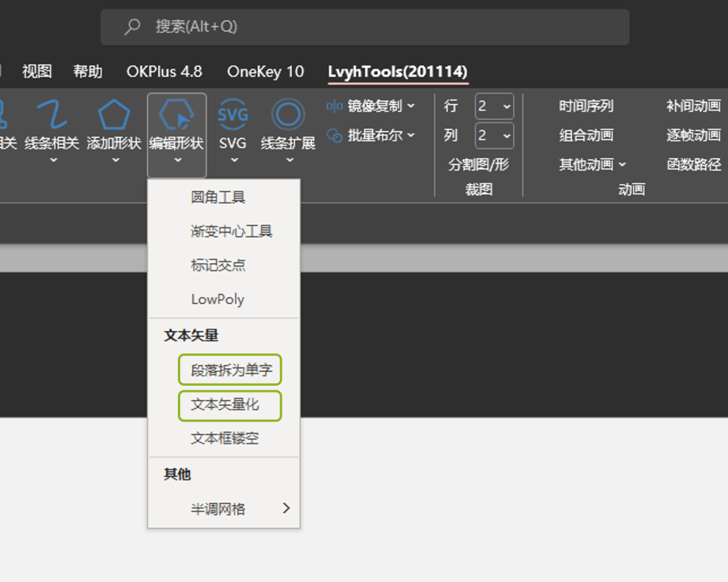This screenshot has width=728, height=582.
Task: Click the SVG icon
Action: pyautogui.click(x=233, y=114)
